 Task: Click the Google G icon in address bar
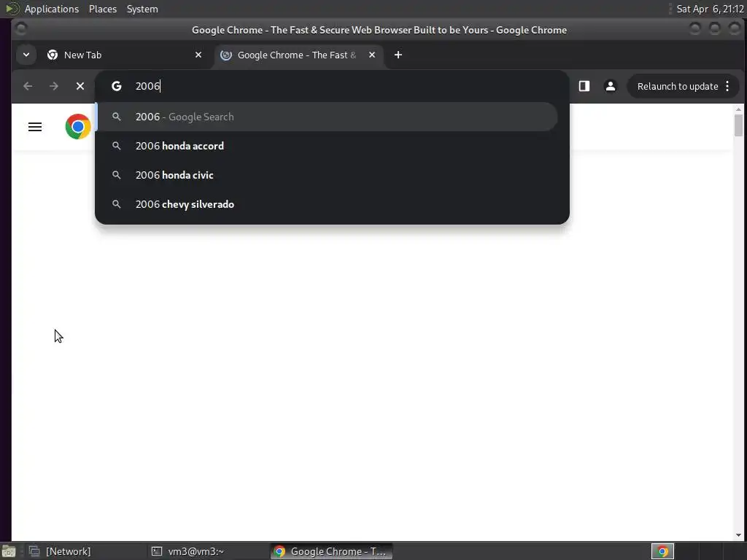116,86
